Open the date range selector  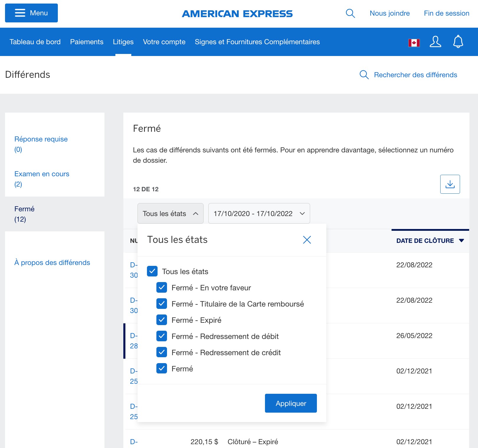tap(259, 213)
